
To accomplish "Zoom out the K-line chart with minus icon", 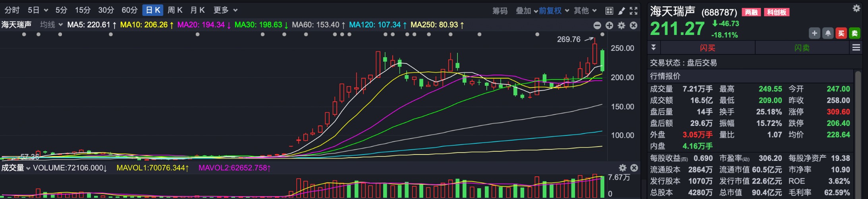I will click(x=597, y=25).
